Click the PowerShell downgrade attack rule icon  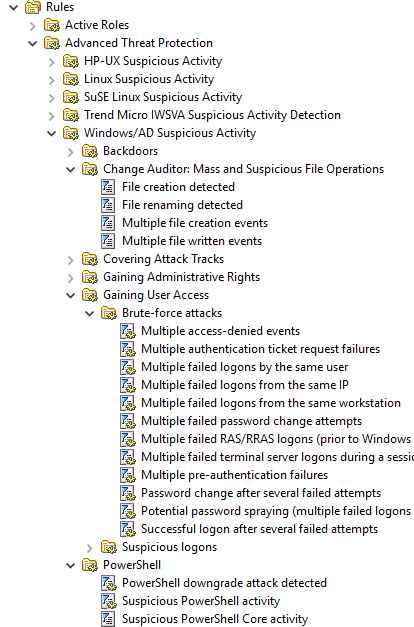[x=109, y=583]
